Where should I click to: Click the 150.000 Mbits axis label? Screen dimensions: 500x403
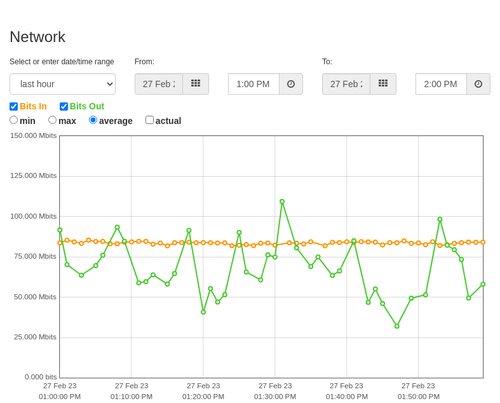pyautogui.click(x=33, y=136)
